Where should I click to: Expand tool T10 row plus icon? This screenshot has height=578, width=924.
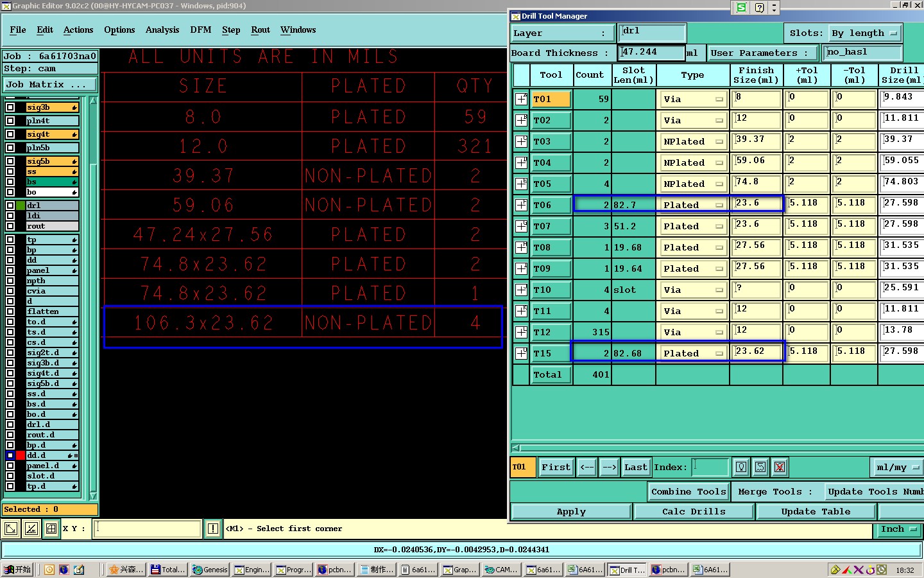pos(521,290)
